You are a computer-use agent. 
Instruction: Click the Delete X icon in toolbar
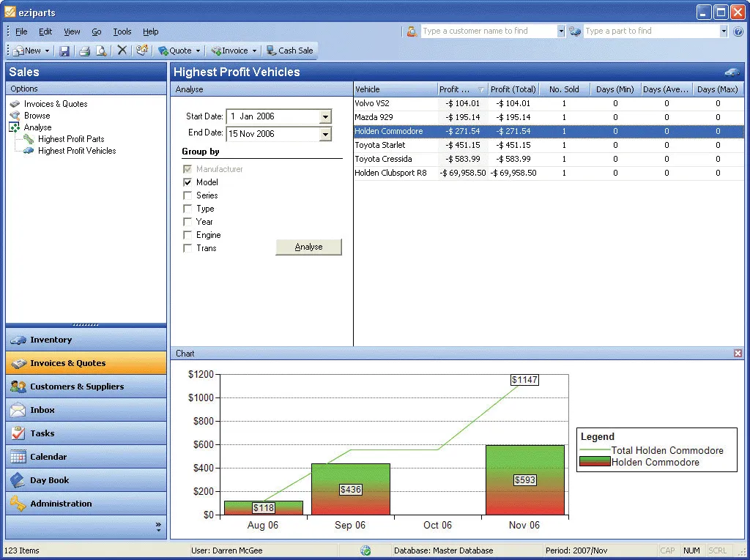(x=122, y=51)
